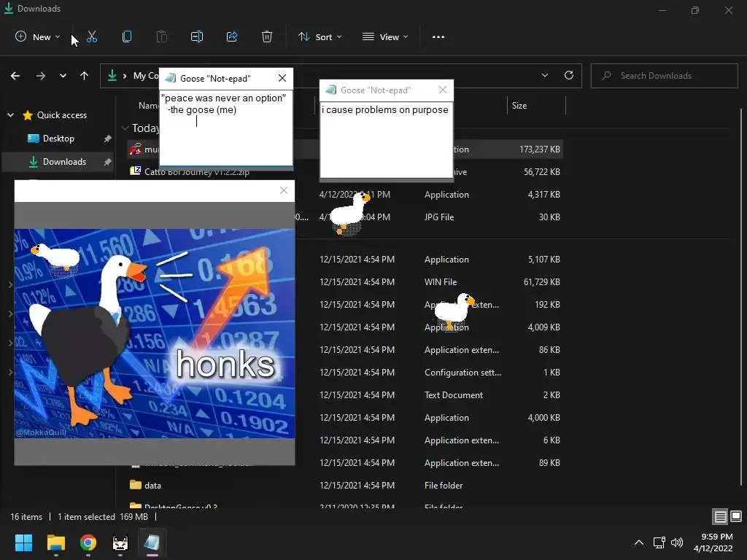The image size is (747, 560).
Task: Refresh the Downloads folder view
Action: tap(569, 75)
